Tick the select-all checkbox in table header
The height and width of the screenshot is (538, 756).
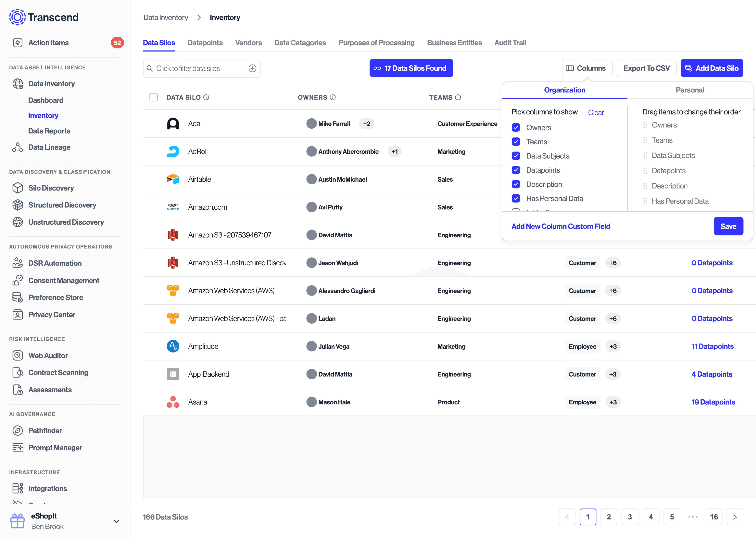[154, 97]
